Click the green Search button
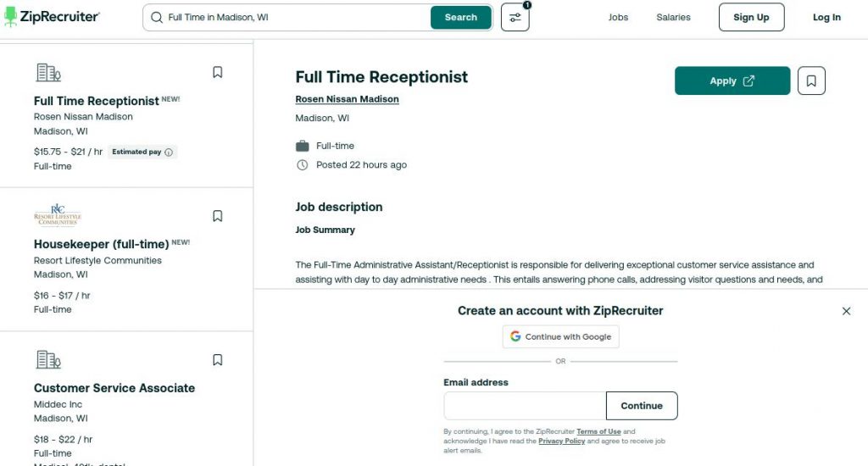Image resolution: width=868 pixels, height=466 pixels. click(x=460, y=17)
